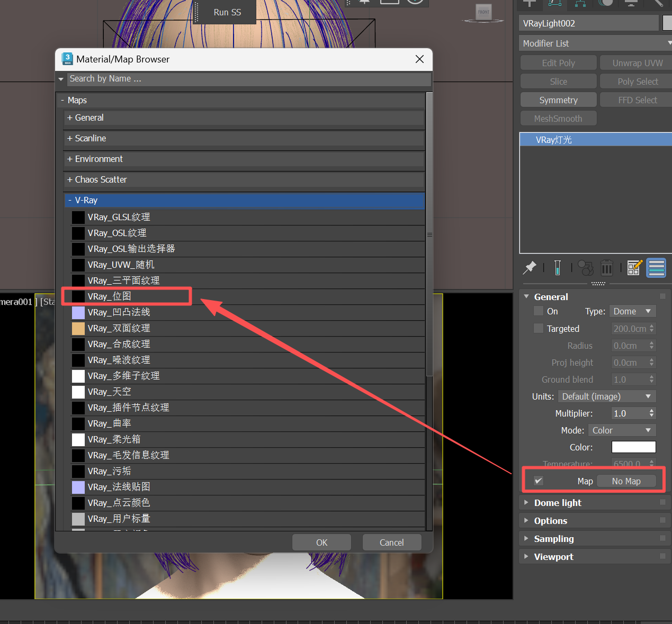Viewport: 672px width, 624px height.
Task: Click the Material Browser vertical scrollbar
Action: point(429,234)
